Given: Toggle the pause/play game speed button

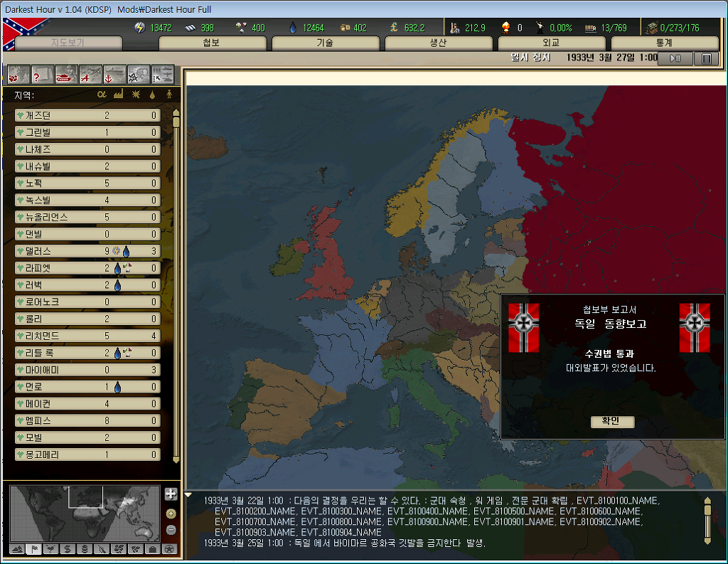Looking at the screenshot, I should pos(675,58).
